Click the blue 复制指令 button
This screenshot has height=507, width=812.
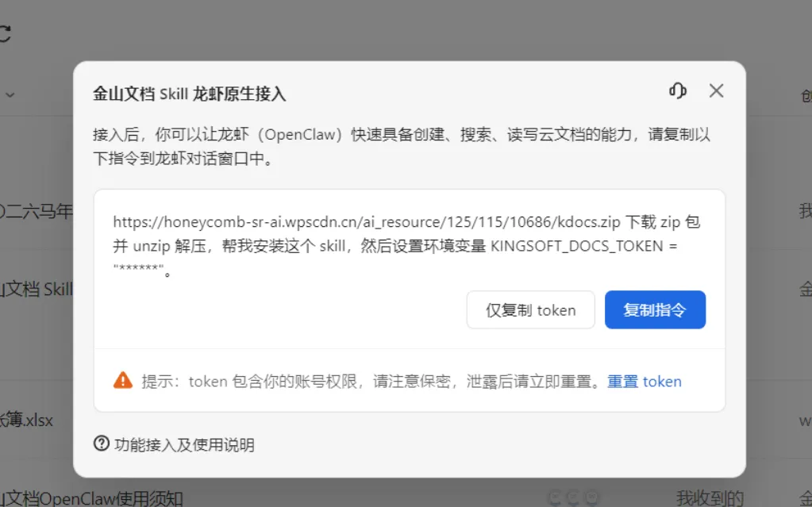pos(655,309)
